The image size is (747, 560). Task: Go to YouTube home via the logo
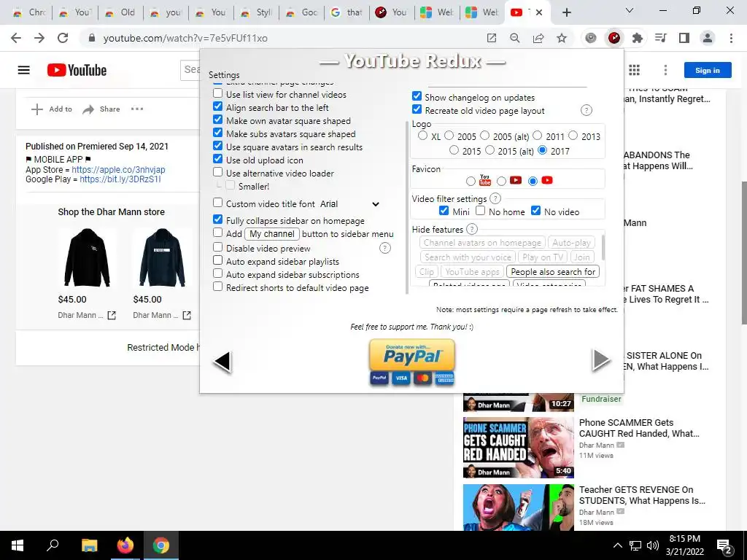pos(77,71)
